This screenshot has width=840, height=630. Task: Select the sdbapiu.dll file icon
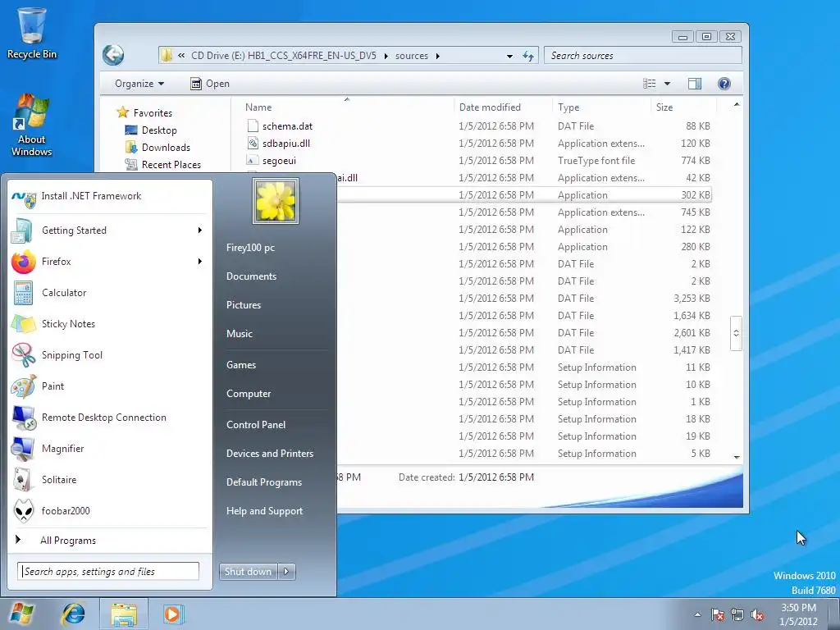click(253, 143)
